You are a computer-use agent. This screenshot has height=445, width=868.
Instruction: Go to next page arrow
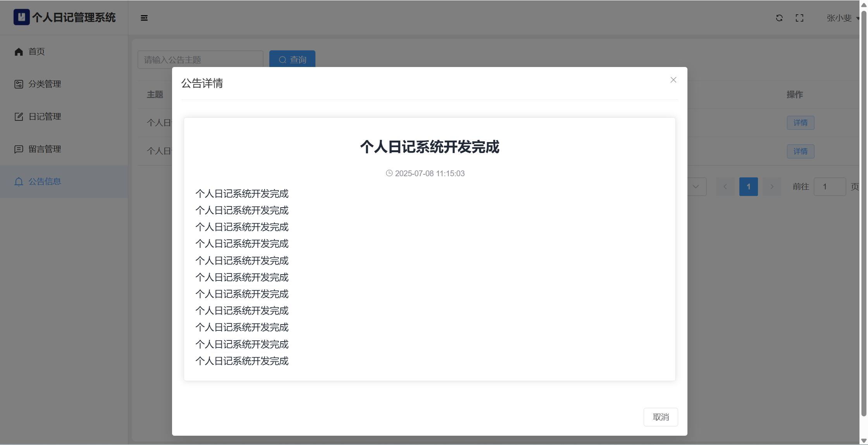point(772,187)
